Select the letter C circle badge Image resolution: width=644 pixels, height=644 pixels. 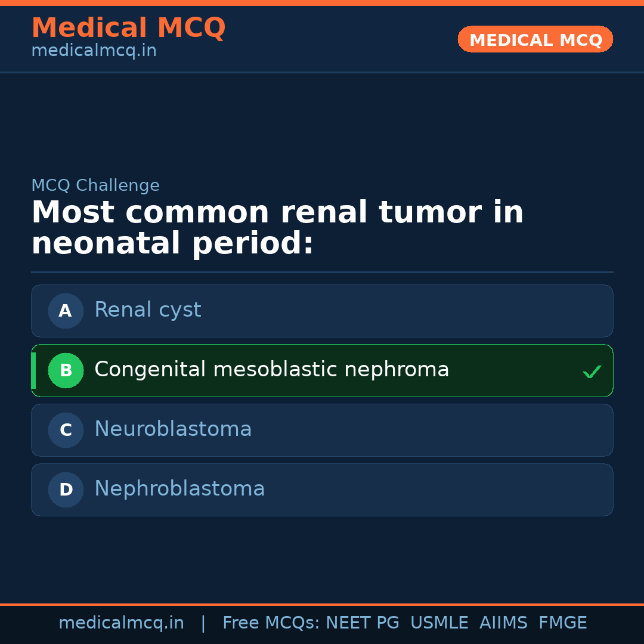coord(66,430)
